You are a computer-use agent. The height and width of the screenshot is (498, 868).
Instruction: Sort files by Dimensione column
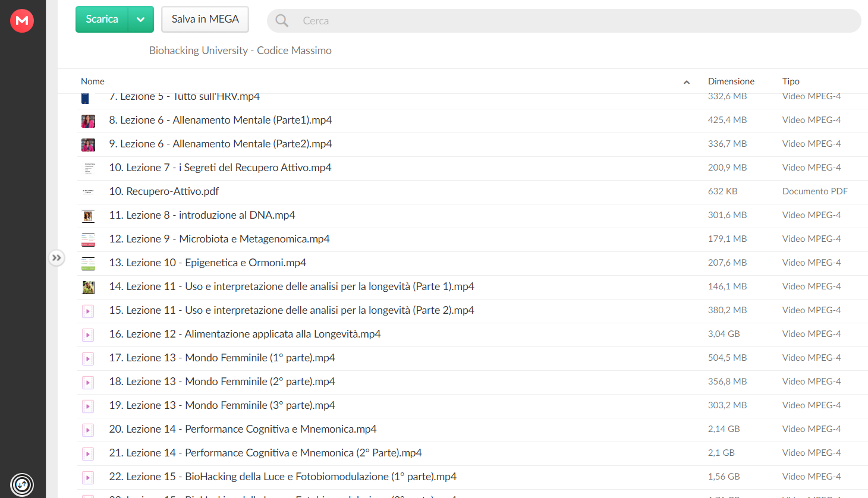[731, 81]
